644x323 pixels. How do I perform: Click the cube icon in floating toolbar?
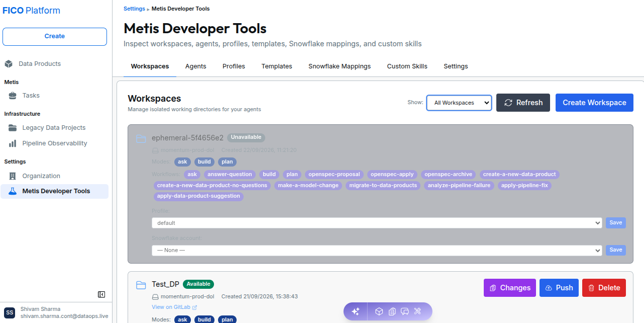[379, 311]
